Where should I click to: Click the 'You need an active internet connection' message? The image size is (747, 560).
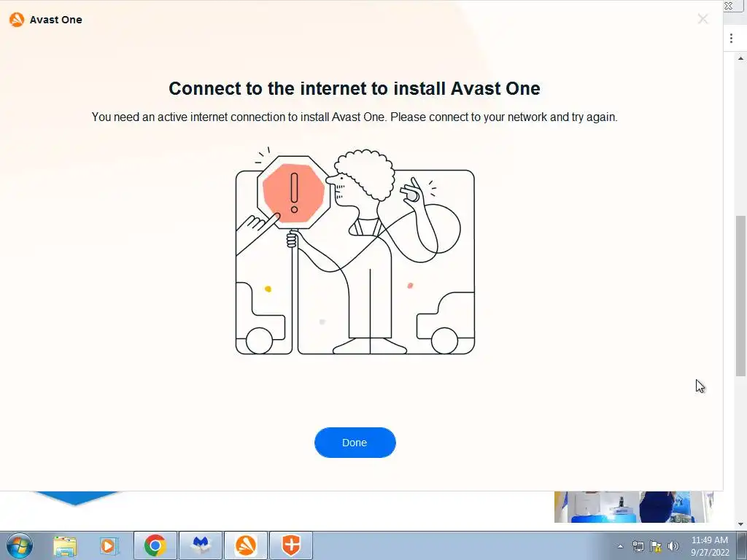pyautogui.click(x=355, y=117)
